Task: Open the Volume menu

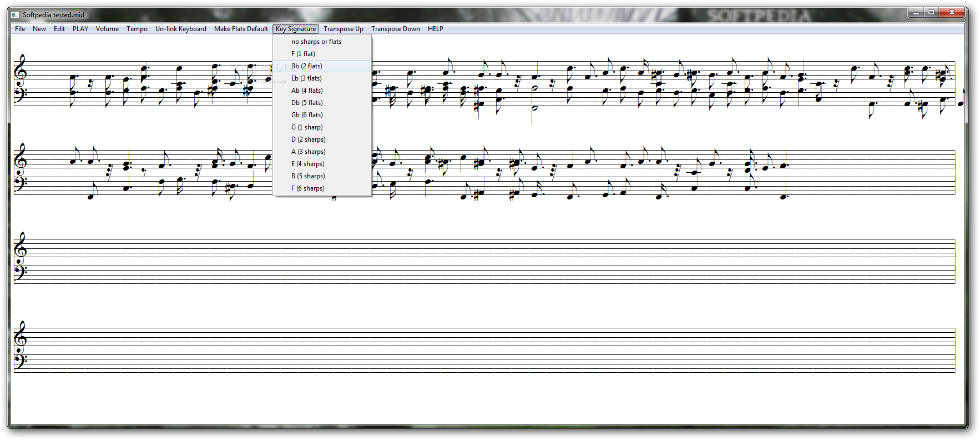Action: (107, 29)
